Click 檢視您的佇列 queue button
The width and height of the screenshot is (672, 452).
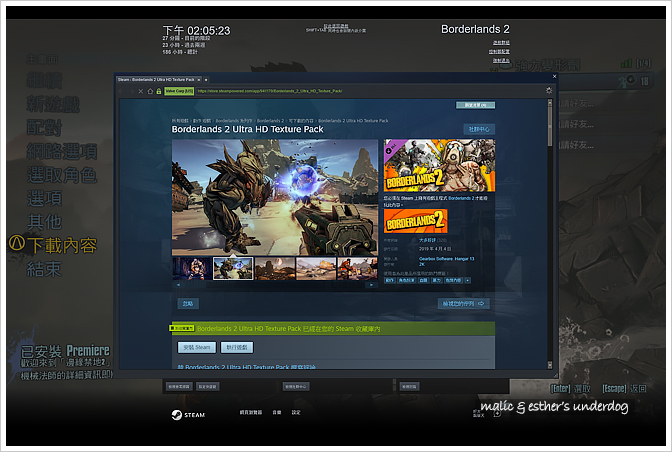coord(463,304)
